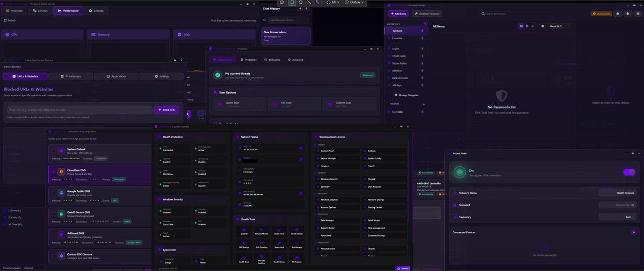This screenshot has height=271, width=644.
Task: Select arrow tool in top toolbar
Action: tap(317, 2)
